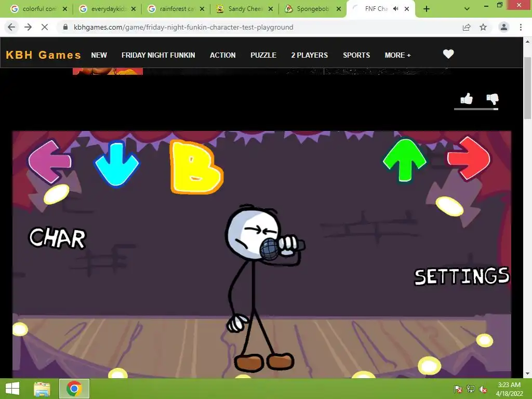
Task: Open the CHAR character selector
Action: tap(57, 238)
